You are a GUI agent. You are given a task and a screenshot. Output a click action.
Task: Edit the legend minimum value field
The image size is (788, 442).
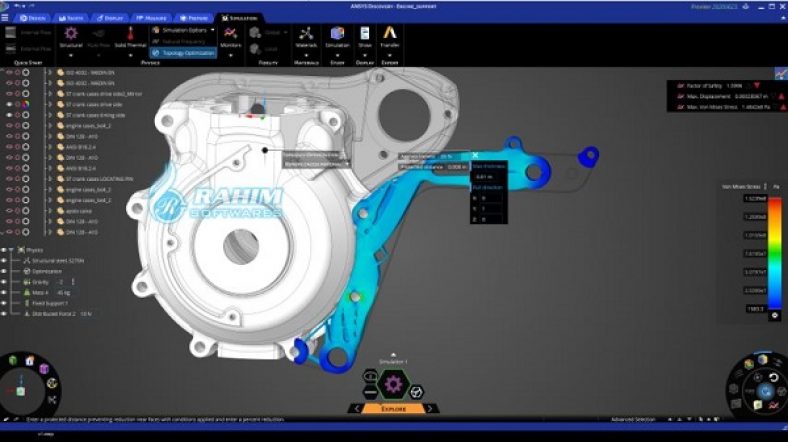pos(755,308)
